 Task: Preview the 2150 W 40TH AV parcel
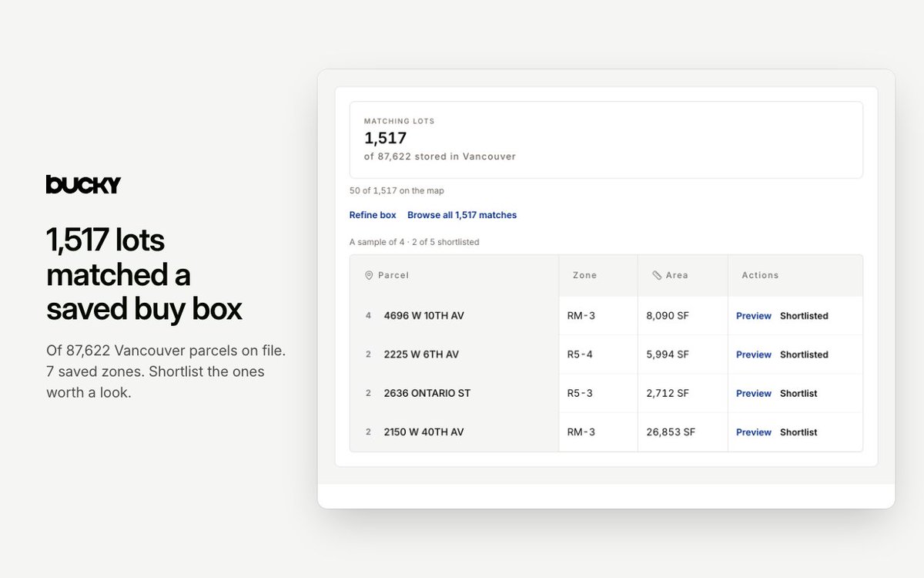[754, 432]
